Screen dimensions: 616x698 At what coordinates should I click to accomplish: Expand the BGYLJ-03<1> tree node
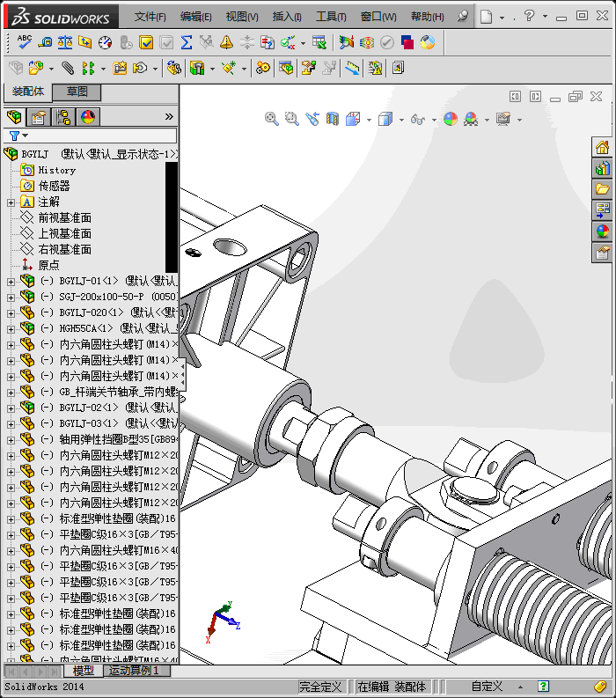11,423
